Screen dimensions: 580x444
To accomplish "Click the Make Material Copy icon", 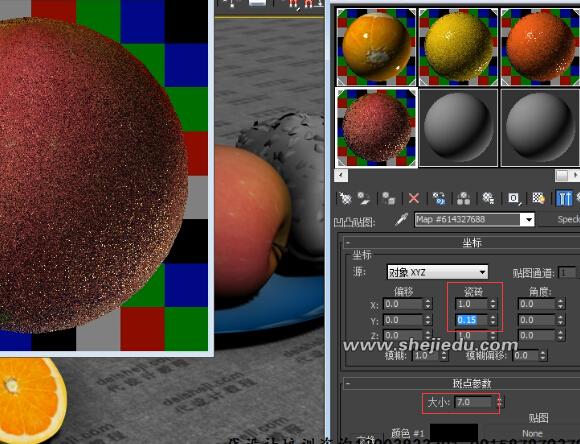I will (439, 199).
